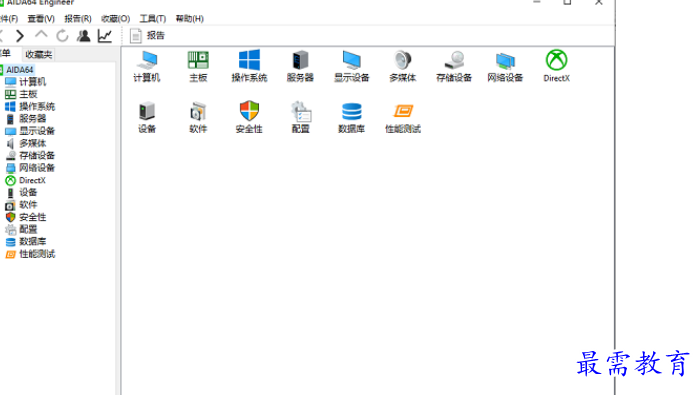Select 服务器 in the sidebar tree
The width and height of the screenshot is (698, 395).
pyautogui.click(x=26, y=118)
